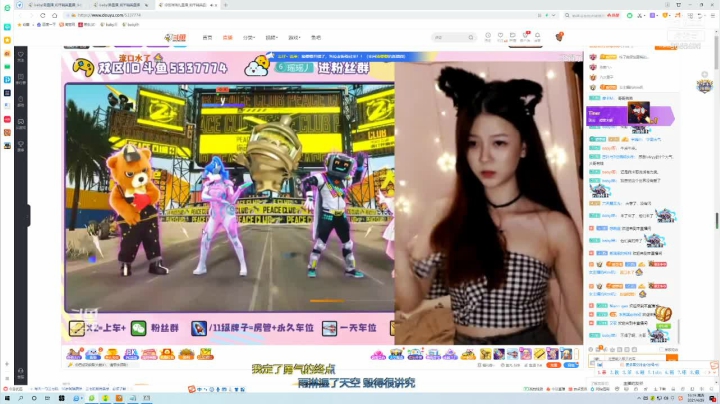Expand the 分类 nav dropdown
This screenshot has width=720, height=404.
tap(248, 38)
